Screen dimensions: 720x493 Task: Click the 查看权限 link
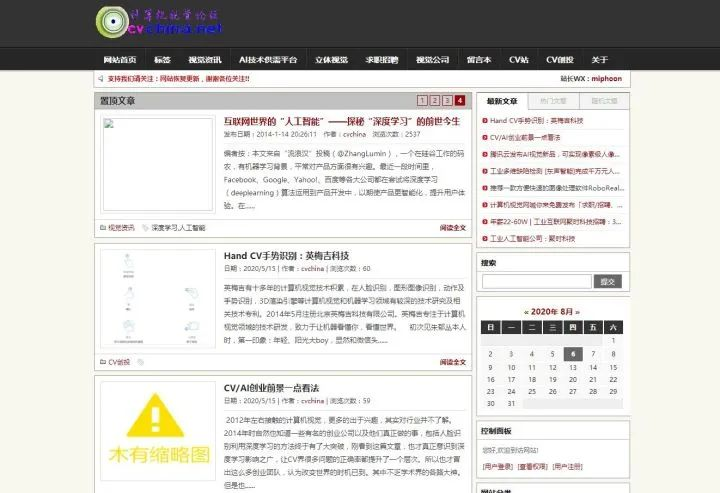(x=533, y=466)
